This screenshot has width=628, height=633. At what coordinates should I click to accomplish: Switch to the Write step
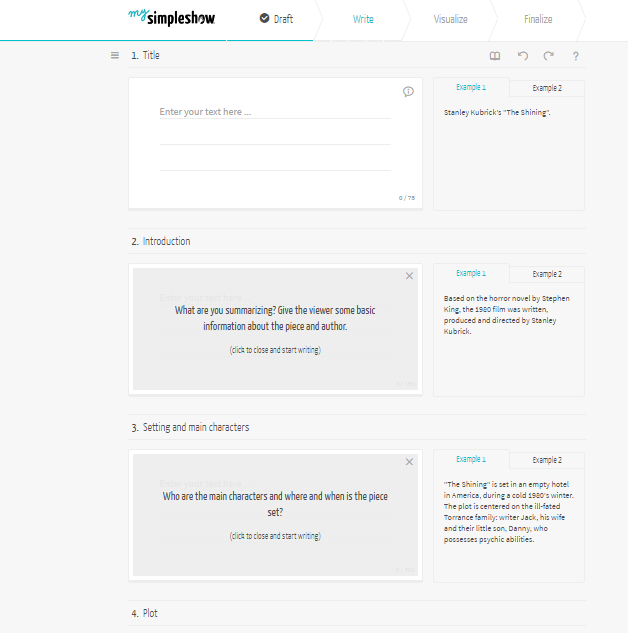click(363, 19)
